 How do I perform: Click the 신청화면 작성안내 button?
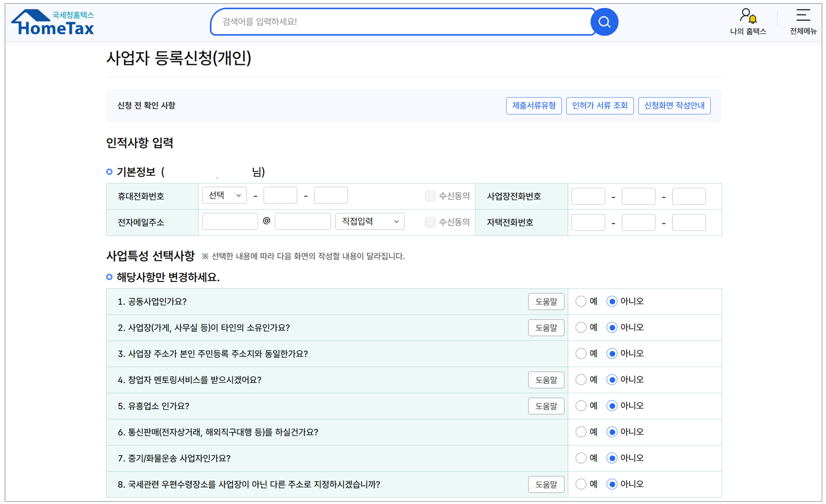point(674,105)
